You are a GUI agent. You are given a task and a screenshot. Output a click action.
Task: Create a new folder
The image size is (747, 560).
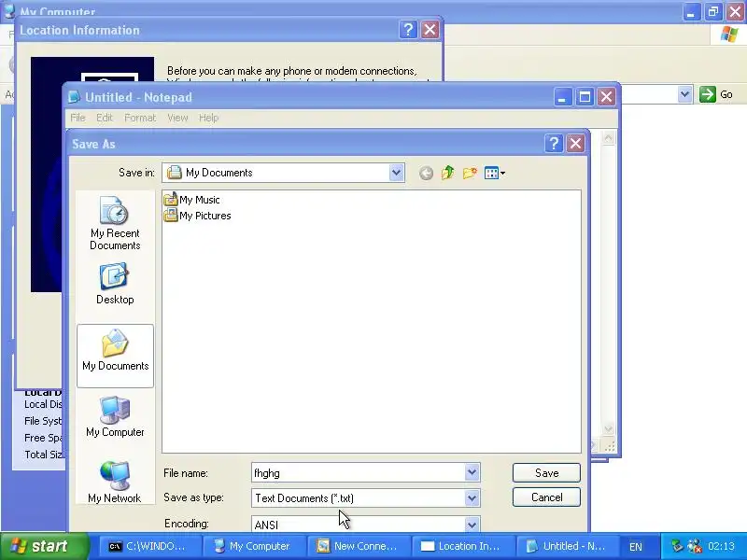click(x=470, y=173)
